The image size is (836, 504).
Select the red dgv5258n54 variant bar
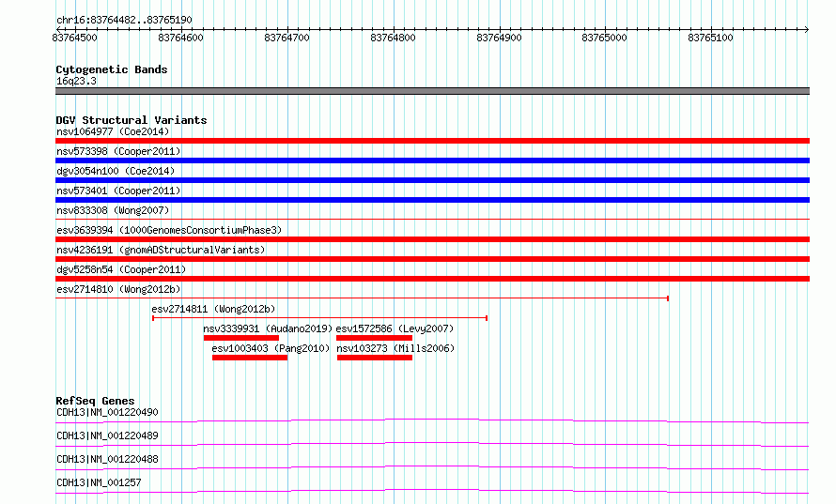(x=432, y=279)
